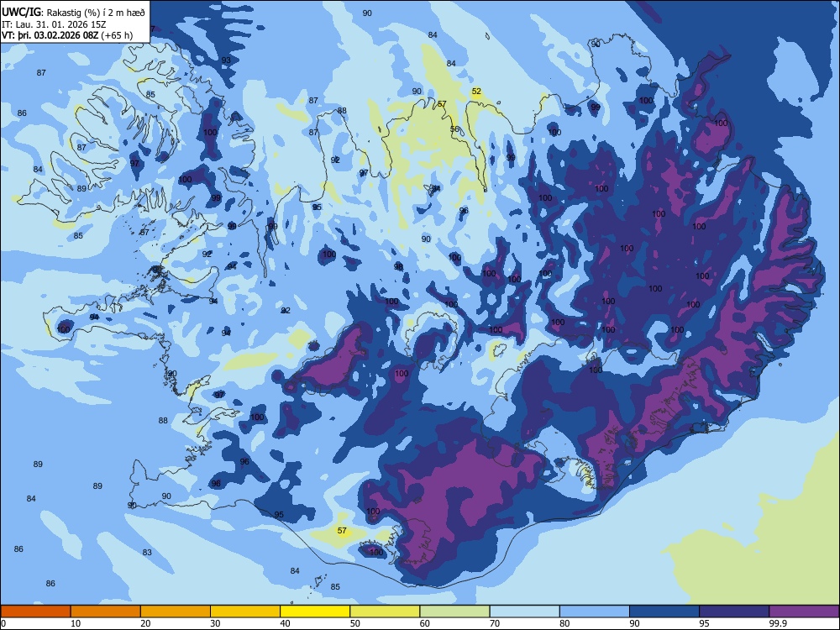Click the '50' legend tick label
The image size is (840, 630).
tap(354, 623)
